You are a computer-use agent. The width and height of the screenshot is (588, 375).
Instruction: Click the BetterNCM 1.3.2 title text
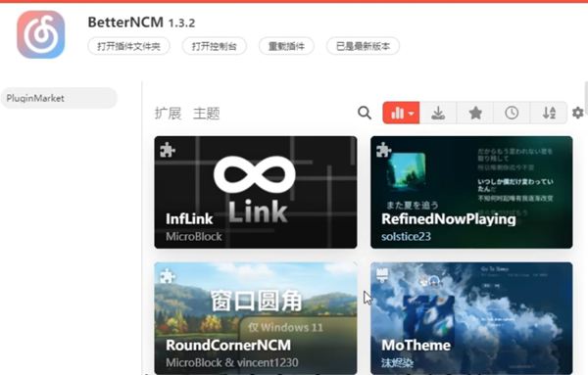(141, 23)
